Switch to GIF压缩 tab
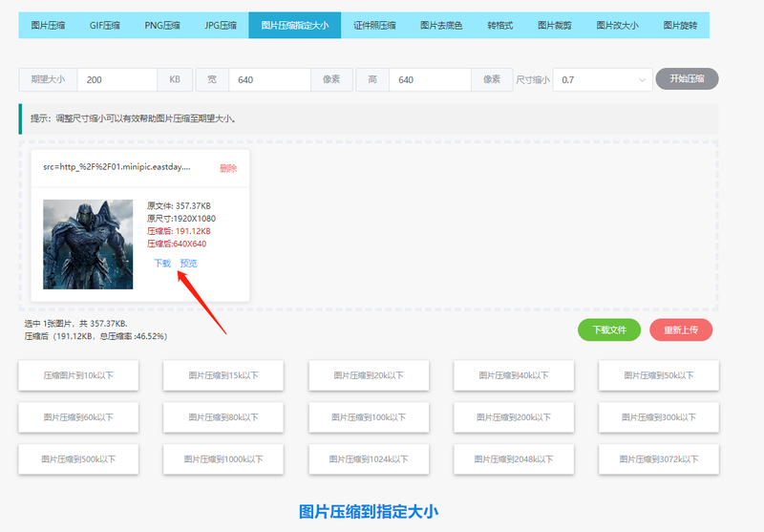Screen dimensions: 764x532 (105, 26)
